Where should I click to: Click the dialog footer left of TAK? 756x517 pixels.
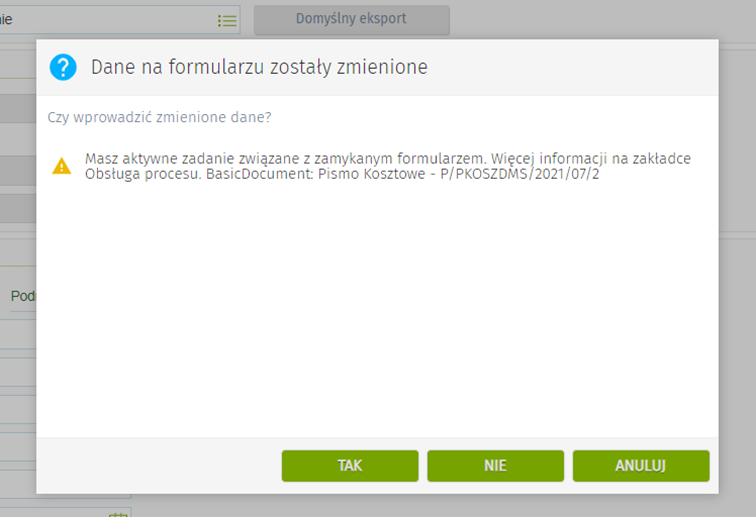(x=160, y=466)
